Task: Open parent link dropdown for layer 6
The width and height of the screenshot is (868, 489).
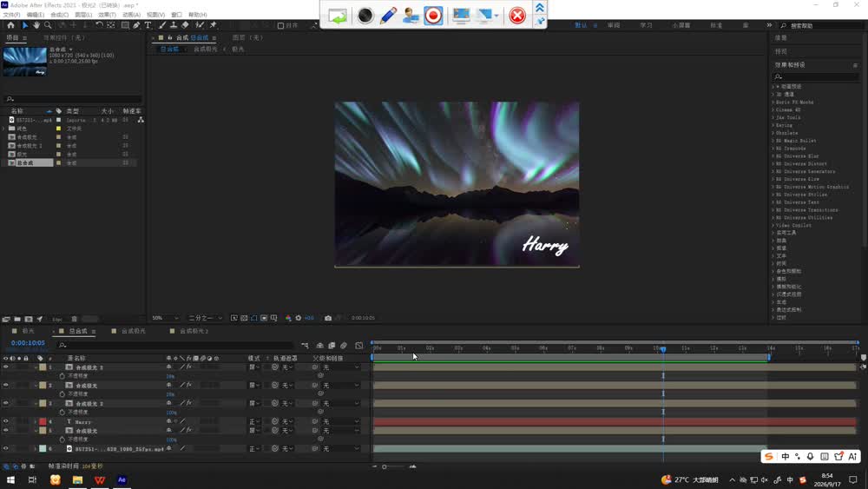Action: (x=339, y=448)
